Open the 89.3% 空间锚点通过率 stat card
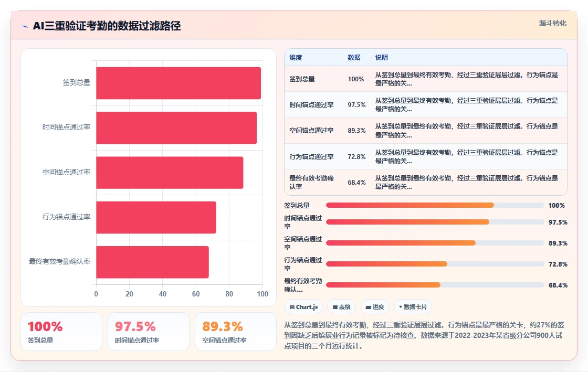The image size is (588, 372). [236, 332]
